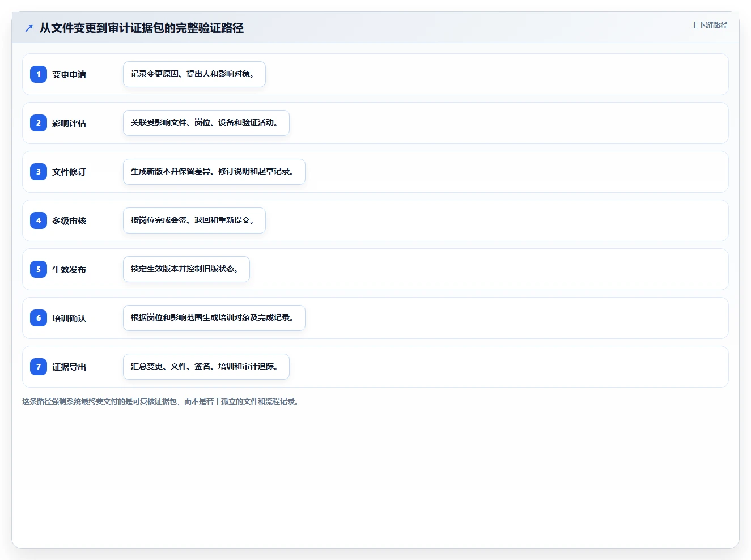The height and width of the screenshot is (560, 751).
Task: Click step number 7 badge for 证据导出
Action: pos(39,367)
